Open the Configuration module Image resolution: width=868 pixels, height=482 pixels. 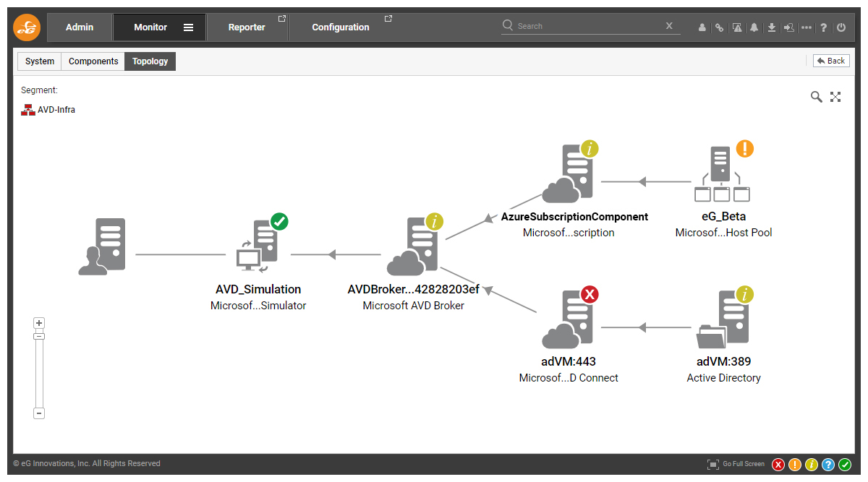341,27
